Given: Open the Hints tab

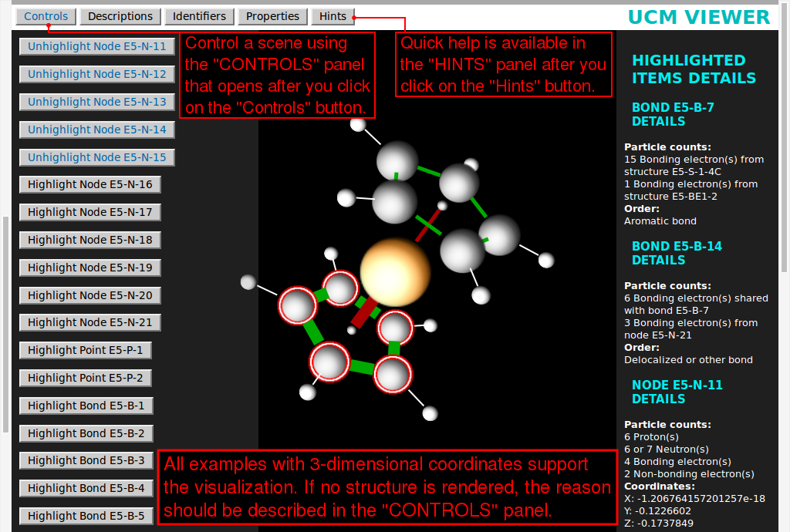Looking at the screenshot, I should point(333,17).
